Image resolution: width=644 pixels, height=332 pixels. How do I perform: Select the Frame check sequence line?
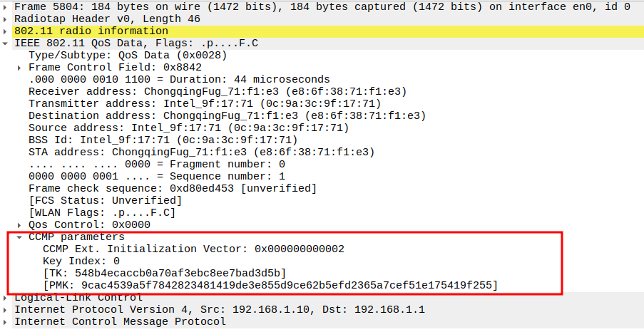172,189
